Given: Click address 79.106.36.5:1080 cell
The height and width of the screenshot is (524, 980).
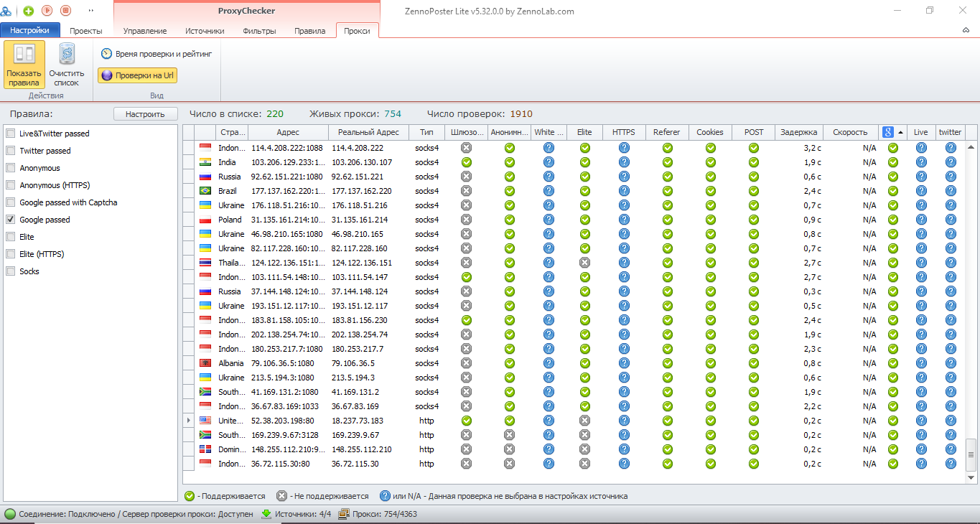Looking at the screenshot, I should click(x=287, y=363).
